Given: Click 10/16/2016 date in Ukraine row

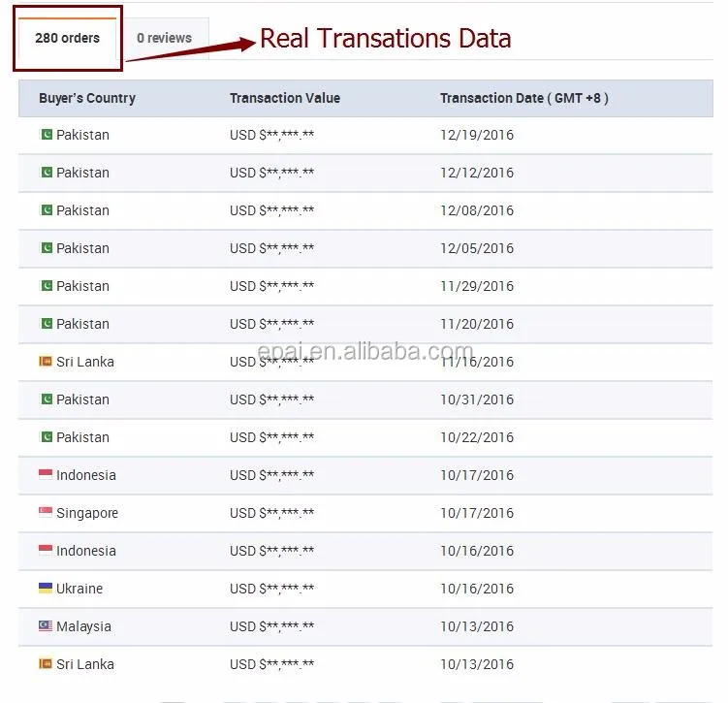Looking at the screenshot, I should click(x=477, y=589).
